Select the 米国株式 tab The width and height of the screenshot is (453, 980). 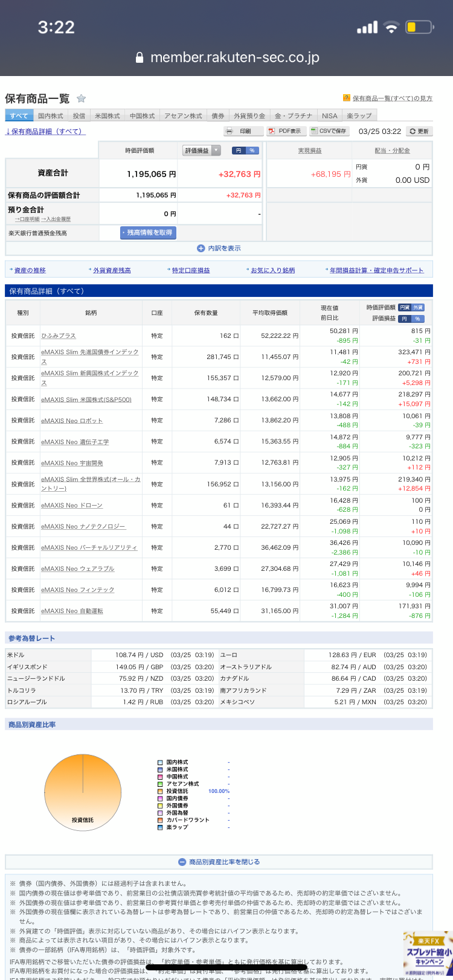[108, 116]
